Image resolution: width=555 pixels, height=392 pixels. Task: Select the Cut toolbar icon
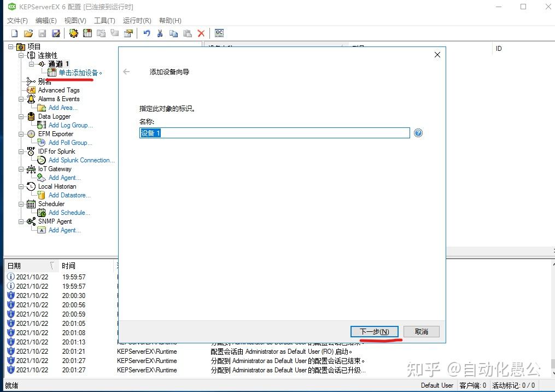click(x=160, y=33)
